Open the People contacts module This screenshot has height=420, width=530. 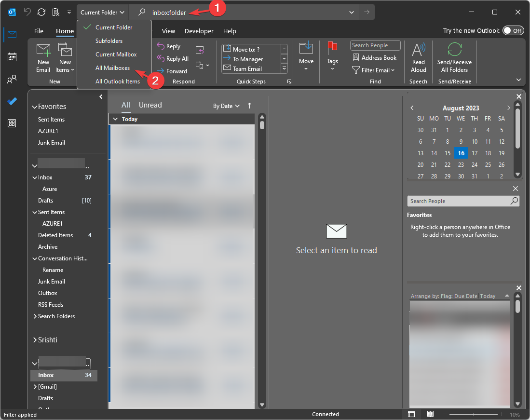point(12,79)
